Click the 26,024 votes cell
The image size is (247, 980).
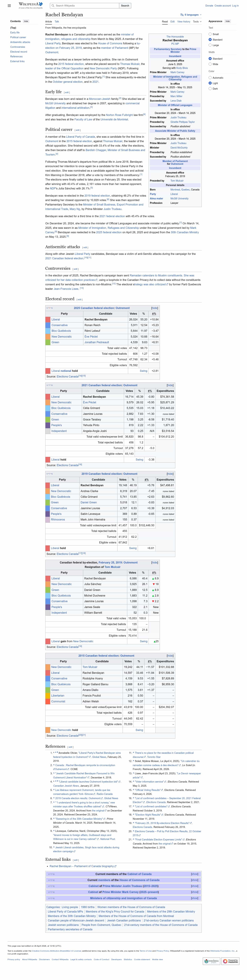[133, 320]
